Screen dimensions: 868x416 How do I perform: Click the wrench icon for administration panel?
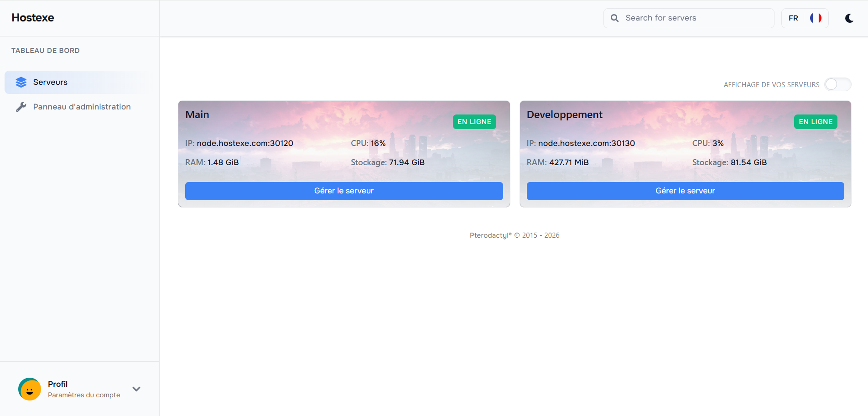[21, 107]
